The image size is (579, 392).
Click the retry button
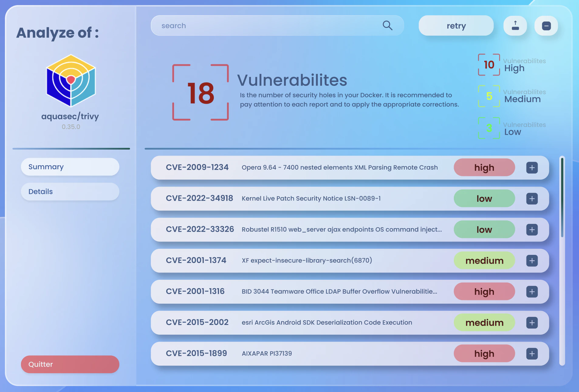[x=456, y=26]
